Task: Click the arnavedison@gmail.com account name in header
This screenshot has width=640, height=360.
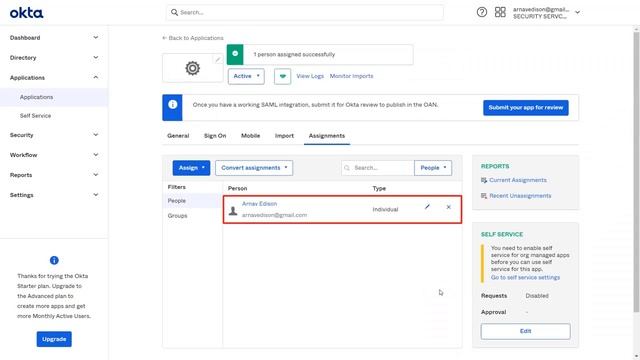Action: click(x=541, y=9)
